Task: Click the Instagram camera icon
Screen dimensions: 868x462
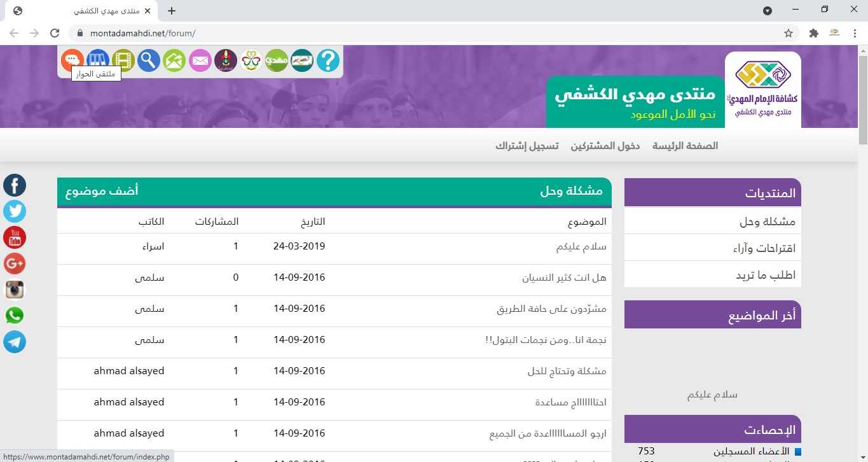Action: [x=15, y=290]
